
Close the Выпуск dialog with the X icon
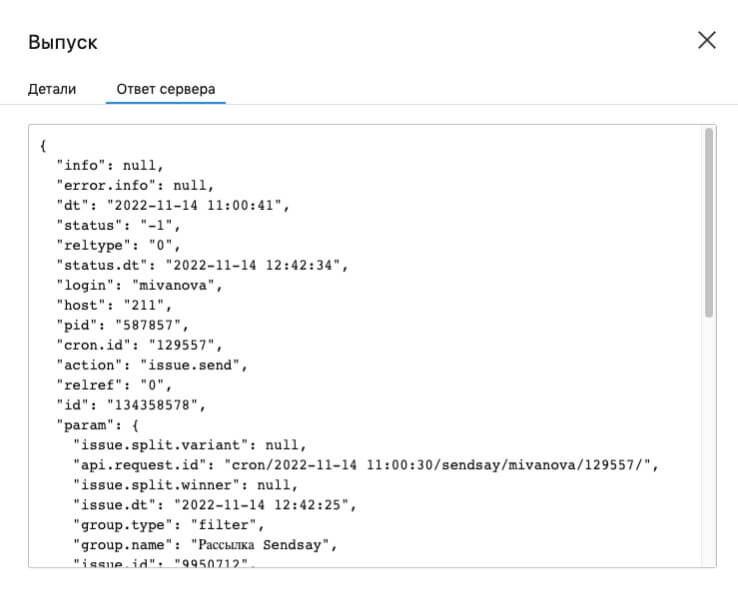(706, 40)
